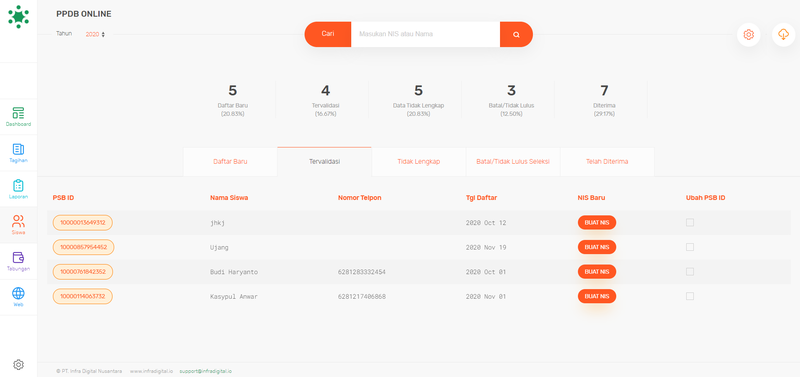Tick Ubah PSB ID checkbox for Kasypul Anwar
The height and width of the screenshot is (377, 800).
690,296
